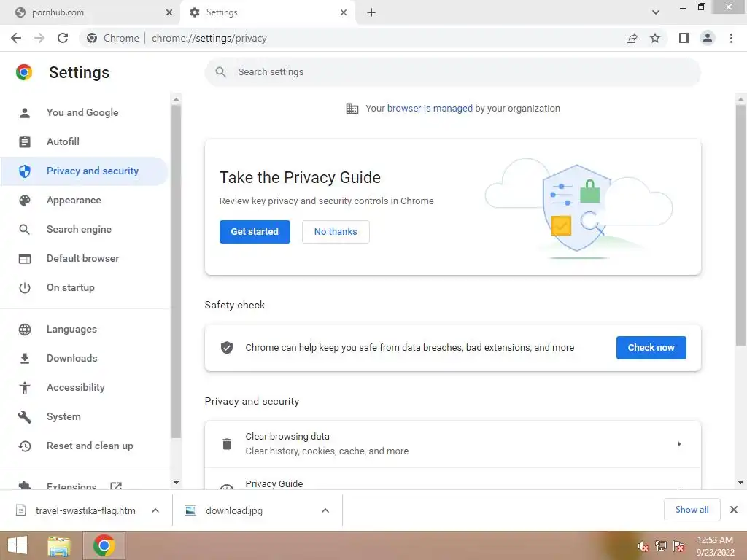
Task: Click Get started on Privacy Guide
Action: [x=255, y=232]
